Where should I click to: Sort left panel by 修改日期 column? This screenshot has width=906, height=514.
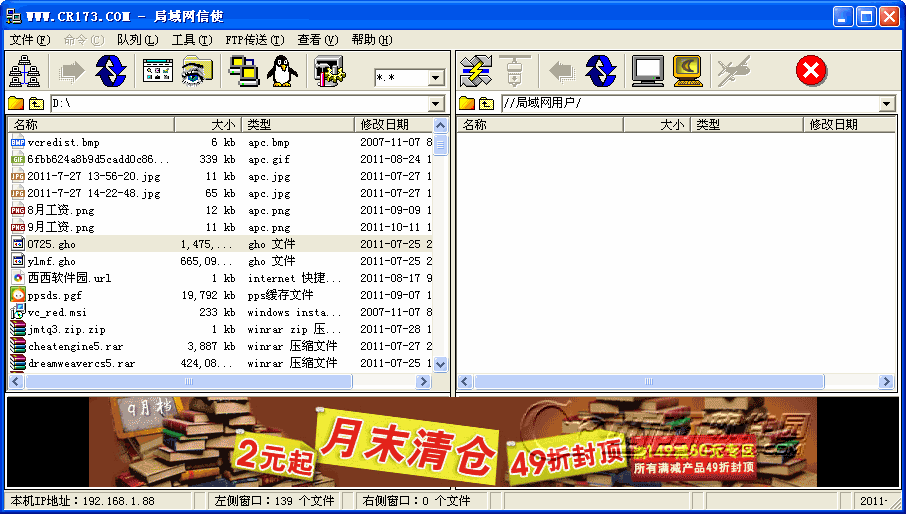pyautogui.click(x=393, y=124)
